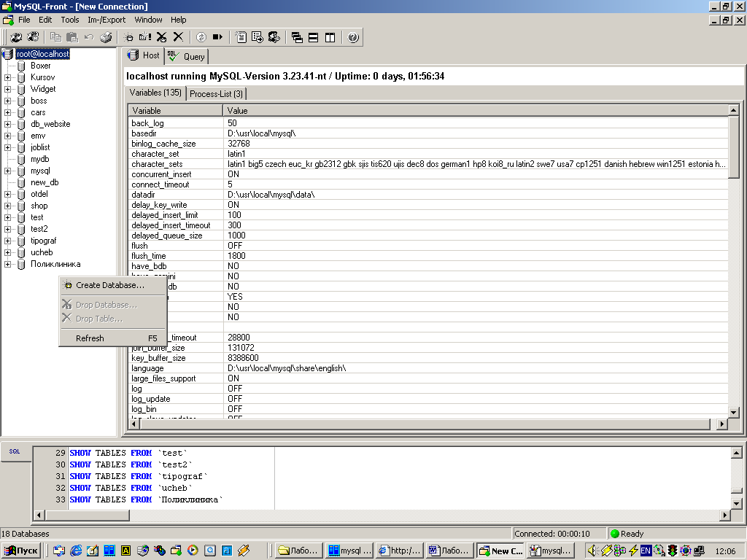Click the copy toolbar icon
This screenshot has width=747, height=560.
[x=55, y=37]
